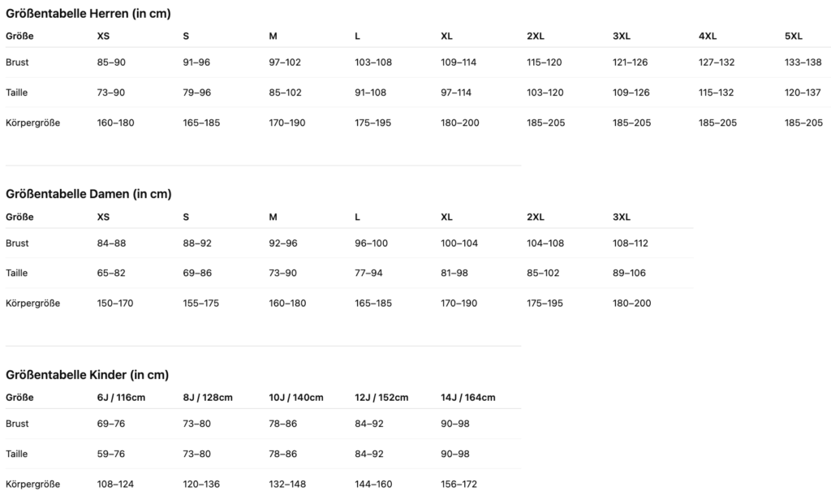Select Herren Brust value 133–138
Screen dimensions: 831x504
point(803,62)
